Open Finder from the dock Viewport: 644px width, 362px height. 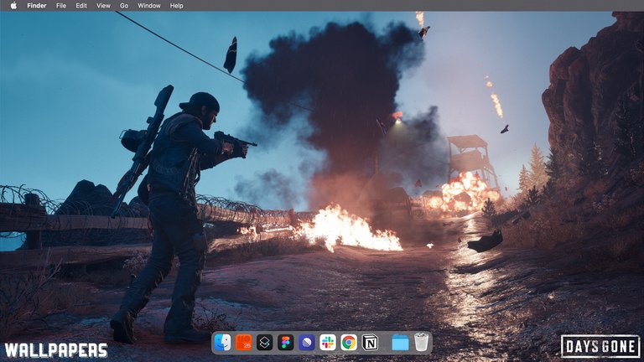(x=222, y=342)
